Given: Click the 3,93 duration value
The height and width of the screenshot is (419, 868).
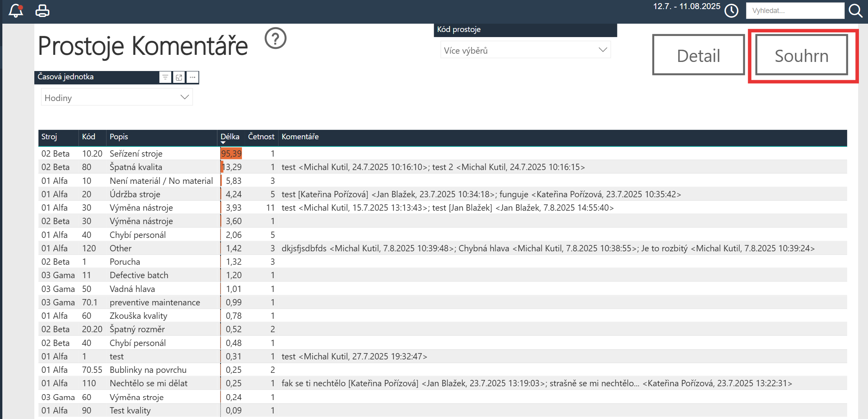Looking at the screenshot, I should pyautogui.click(x=234, y=208).
